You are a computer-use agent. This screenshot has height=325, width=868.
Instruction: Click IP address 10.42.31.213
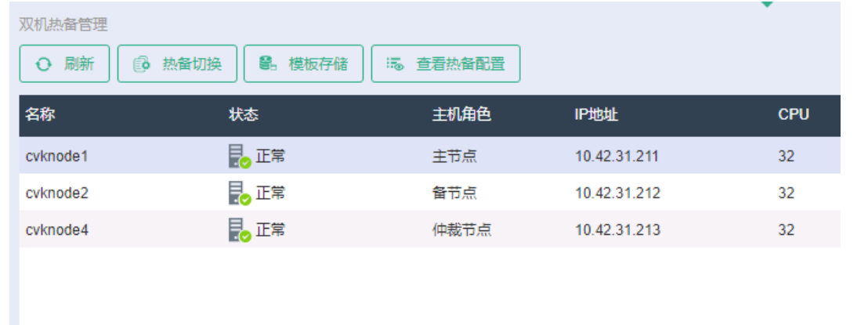[617, 230]
